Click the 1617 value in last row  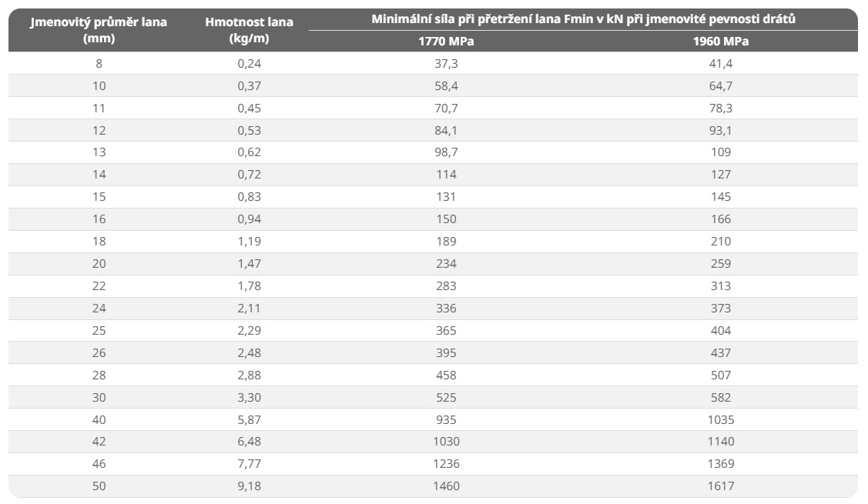click(x=721, y=486)
